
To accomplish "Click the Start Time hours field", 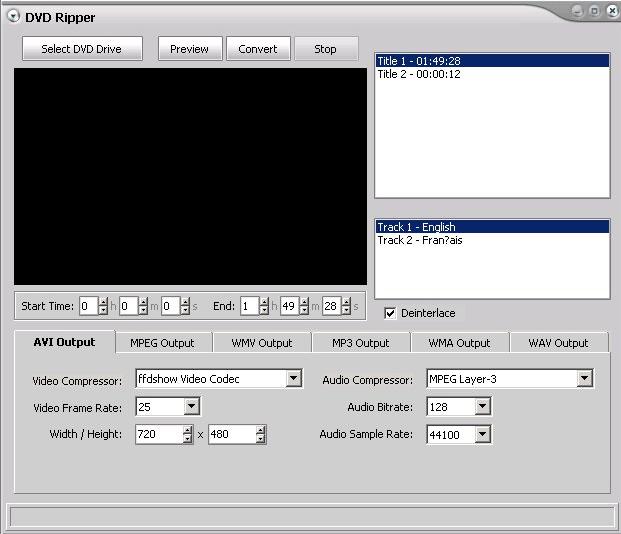I will pos(89,306).
